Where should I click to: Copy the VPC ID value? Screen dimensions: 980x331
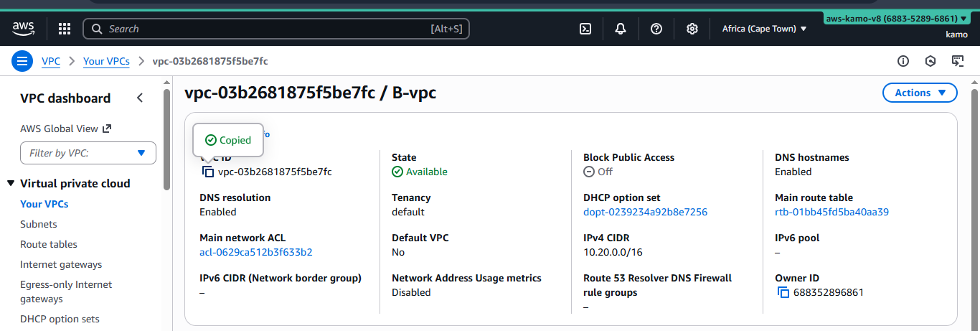[x=208, y=172]
